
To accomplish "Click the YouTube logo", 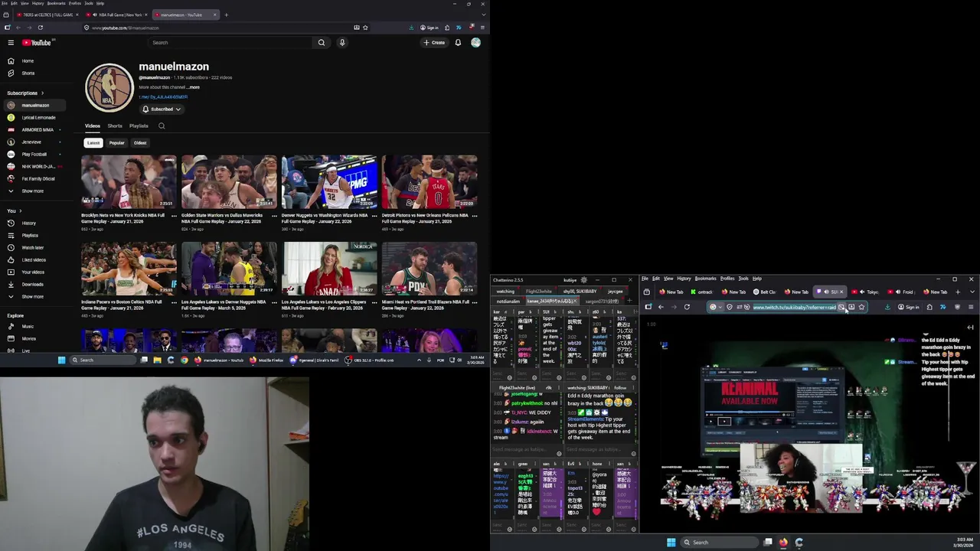I will (x=36, y=43).
